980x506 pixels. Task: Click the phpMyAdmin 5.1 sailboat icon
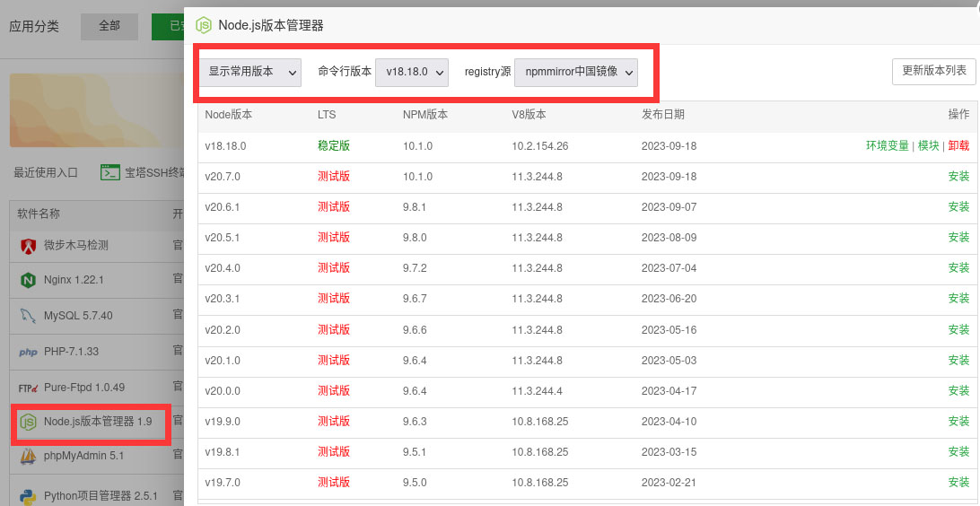coord(28,457)
